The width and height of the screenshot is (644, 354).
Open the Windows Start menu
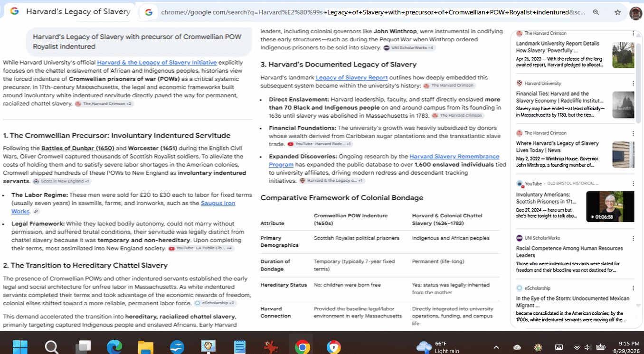(x=20, y=347)
